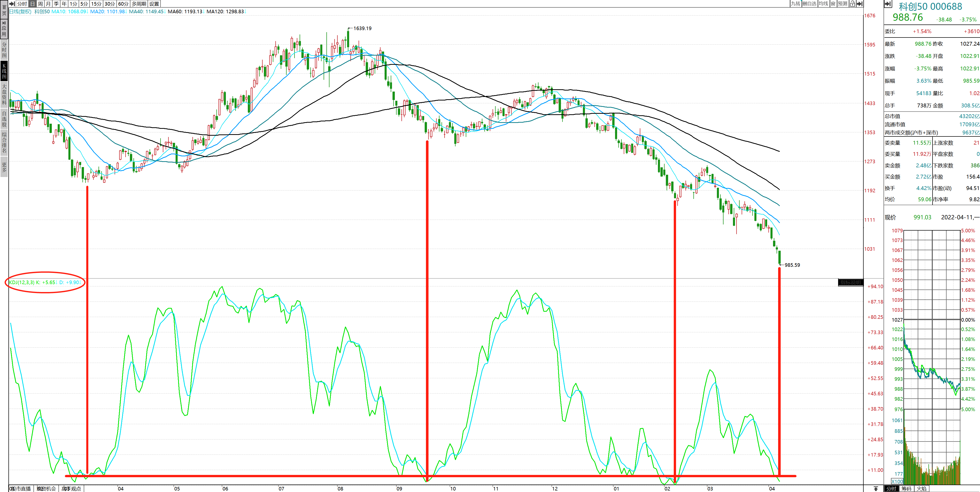Viewport: 980px width, 492px height.
Task: Click the 指标说明 button
Action: tap(850, 283)
